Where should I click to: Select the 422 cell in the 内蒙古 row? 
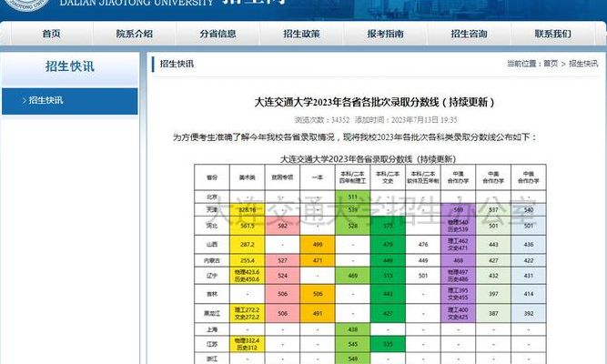tap(529, 260)
